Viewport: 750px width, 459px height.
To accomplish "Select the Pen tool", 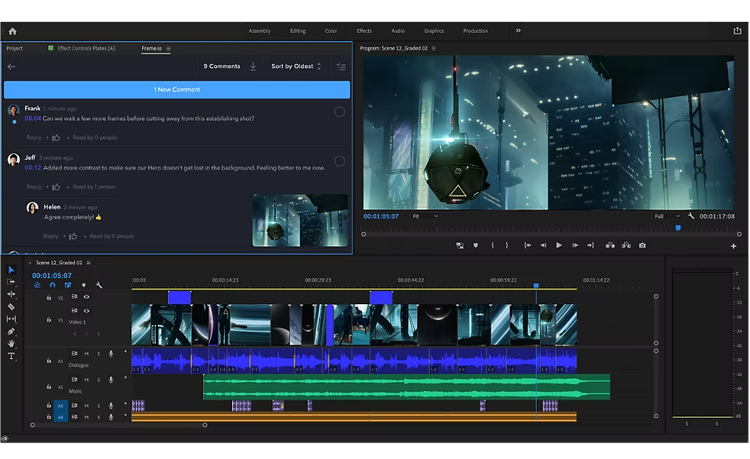I will [x=12, y=332].
